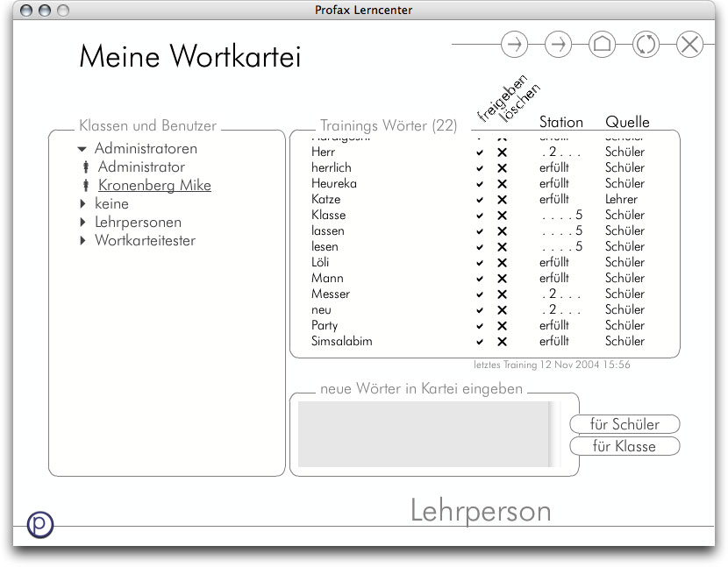
Task: Toggle the freigeben checkmark for Herr
Action: 480,152
